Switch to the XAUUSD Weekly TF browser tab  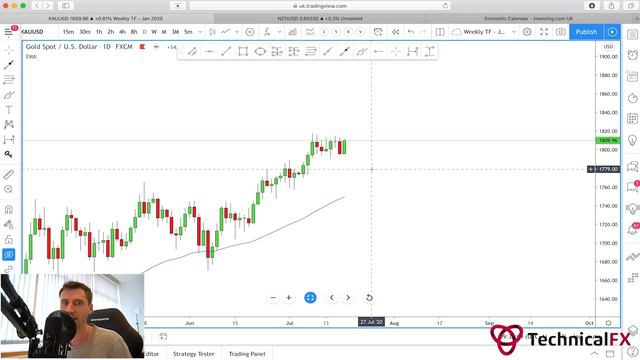[x=106, y=18]
